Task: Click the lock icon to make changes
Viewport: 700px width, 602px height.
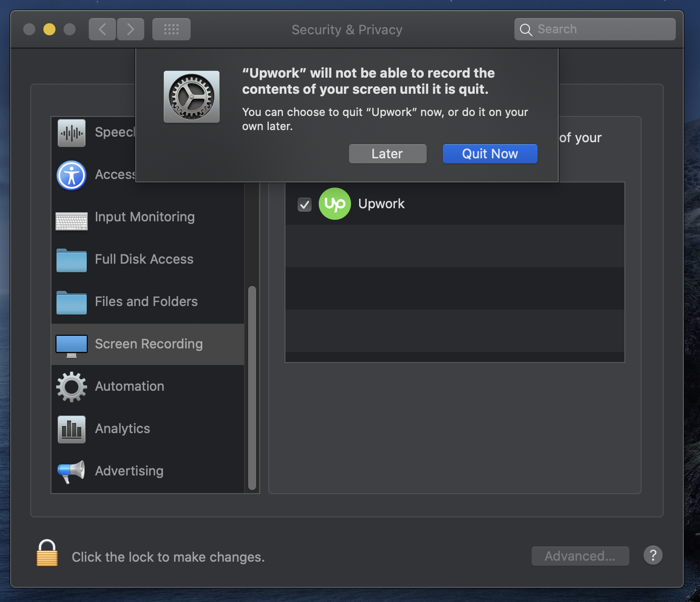Action: coord(47,554)
